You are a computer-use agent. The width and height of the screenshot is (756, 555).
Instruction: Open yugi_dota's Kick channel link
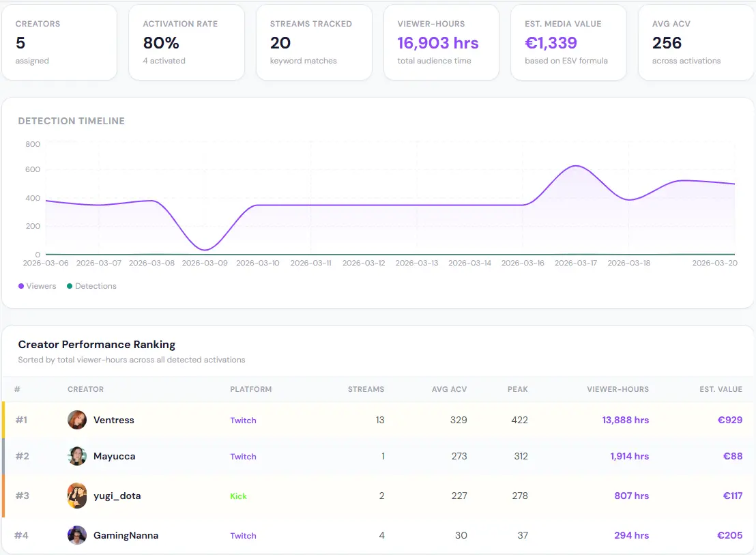[x=238, y=496]
